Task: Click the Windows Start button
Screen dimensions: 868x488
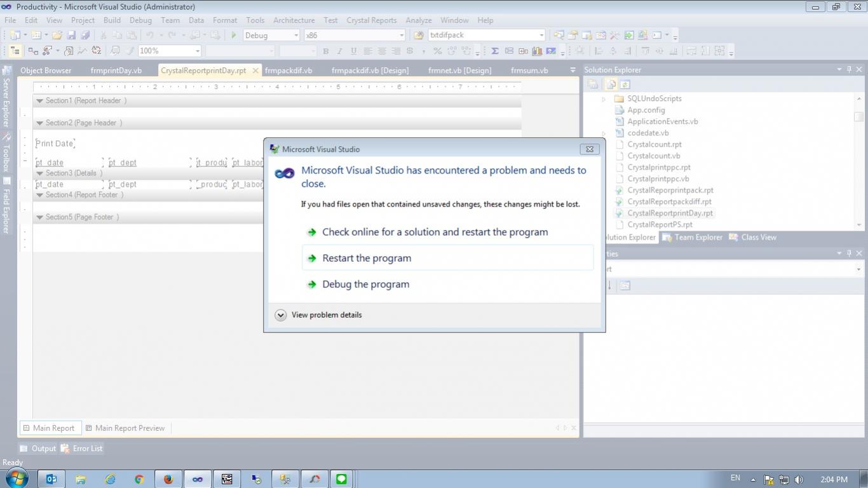Action: pos(17,478)
